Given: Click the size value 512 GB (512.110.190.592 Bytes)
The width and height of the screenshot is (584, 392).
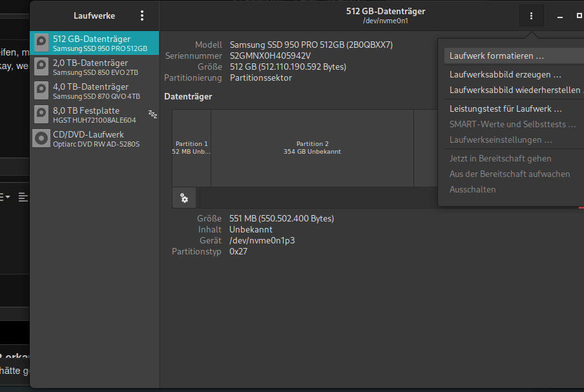Looking at the screenshot, I should (288, 67).
